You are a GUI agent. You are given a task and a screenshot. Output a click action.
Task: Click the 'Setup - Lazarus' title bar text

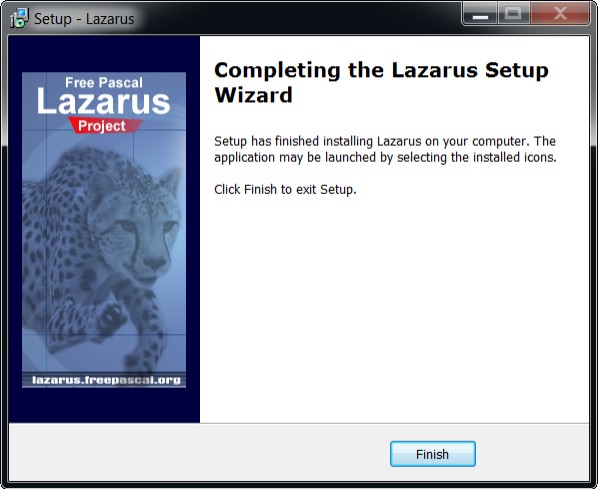pos(84,19)
